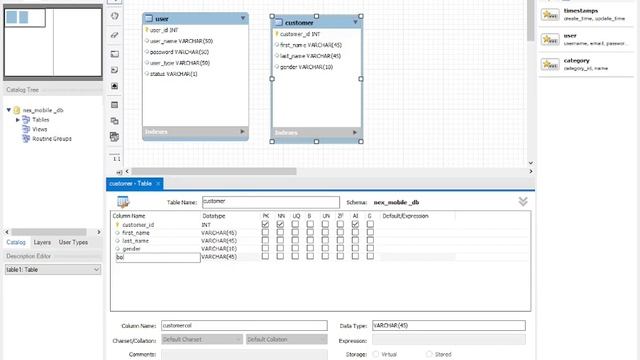Viewport: 640px width, 360px height.
Task: Click the canvas scroll down arrow
Action: 531,163
